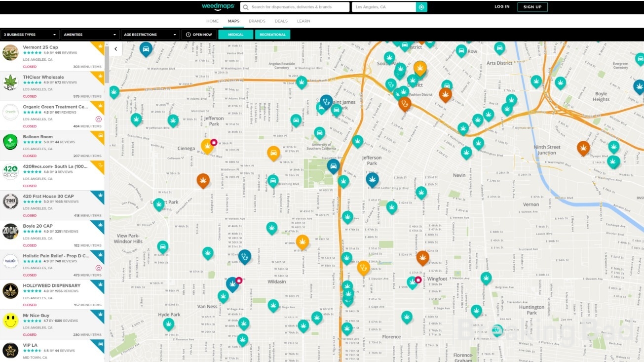Click the dark blue leaf pin in Jefferson Park
The image size is (644, 362).
pyautogui.click(x=372, y=179)
